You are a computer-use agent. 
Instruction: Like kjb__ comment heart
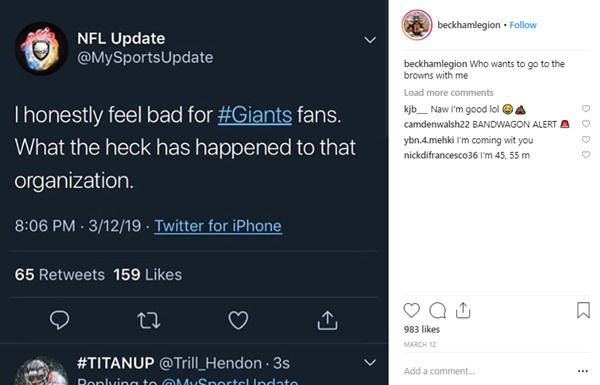[586, 109]
